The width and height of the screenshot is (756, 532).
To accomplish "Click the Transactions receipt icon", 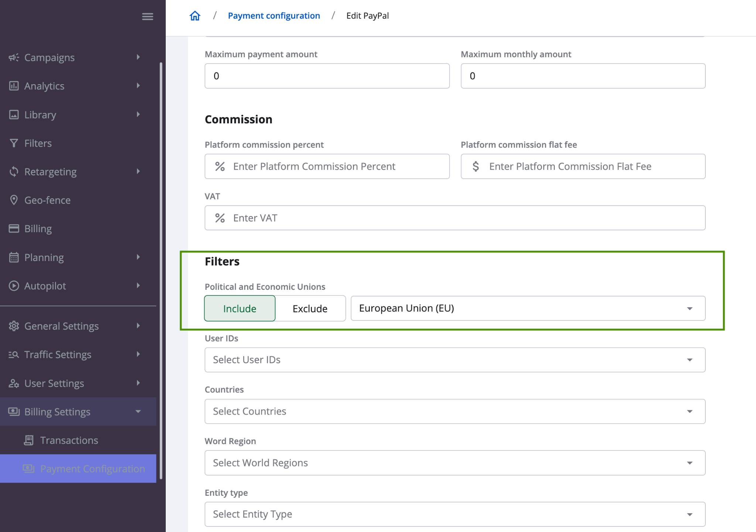I will 29,440.
